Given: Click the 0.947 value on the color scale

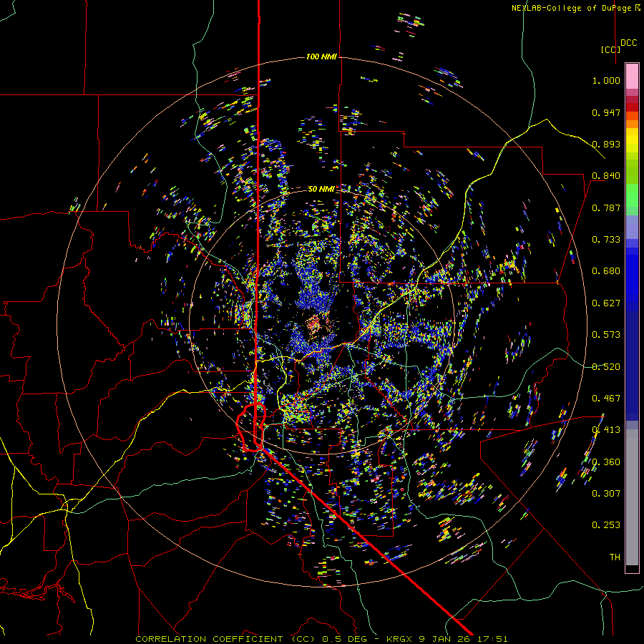Looking at the screenshot, I should coord(606,112).
